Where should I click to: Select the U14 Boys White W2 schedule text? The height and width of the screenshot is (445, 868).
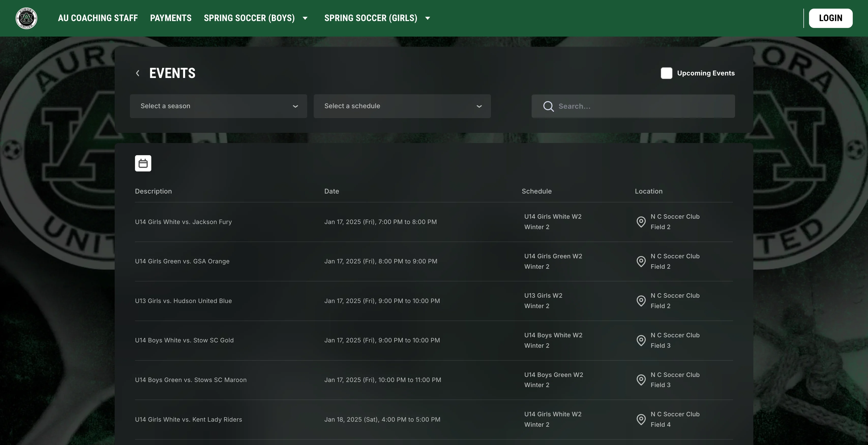click(553, 335)
